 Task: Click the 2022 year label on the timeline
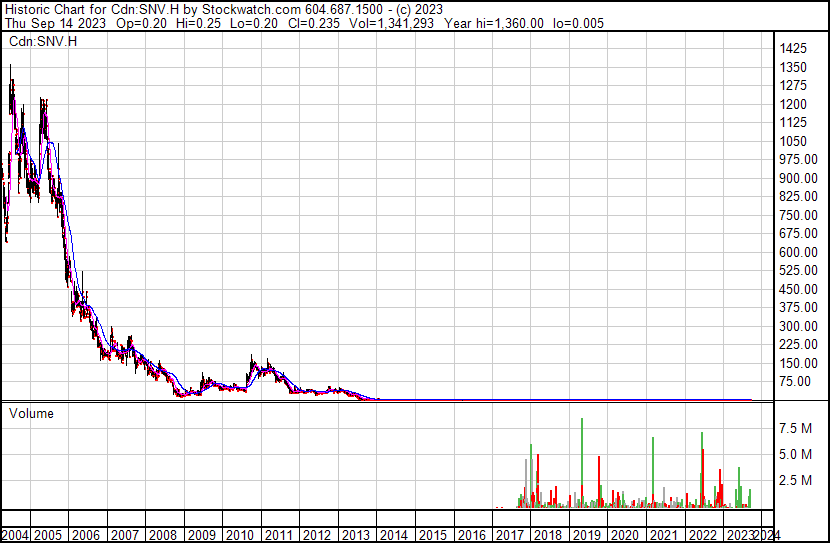pyautogui.click(x=700, y=535)
